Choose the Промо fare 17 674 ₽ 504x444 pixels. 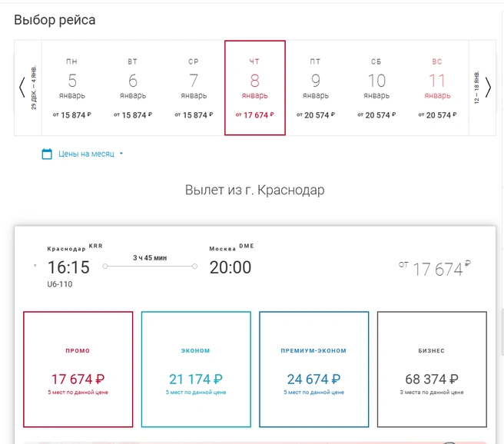pyautogui.click(x=78, y=369)
